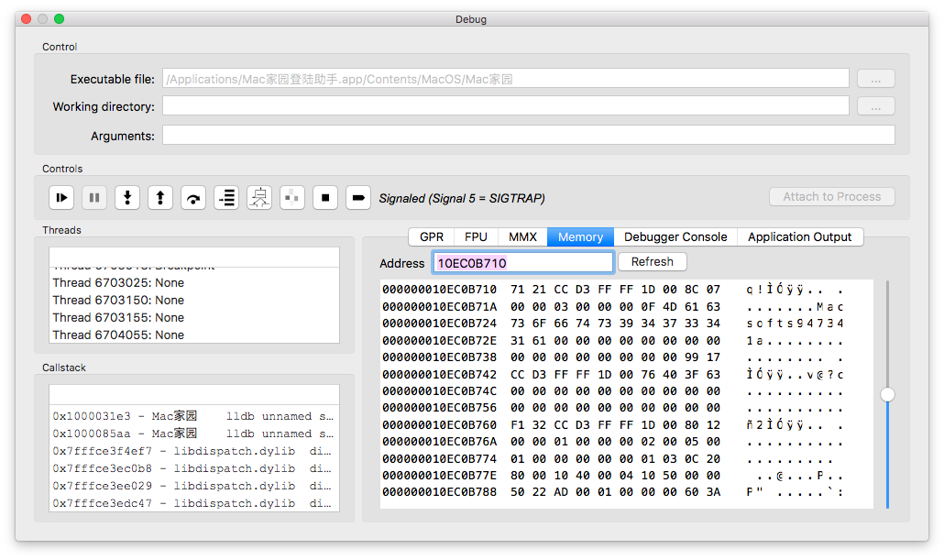Click the memory Address input field
This screenshot has width=944, height=560.
(522, 263)
